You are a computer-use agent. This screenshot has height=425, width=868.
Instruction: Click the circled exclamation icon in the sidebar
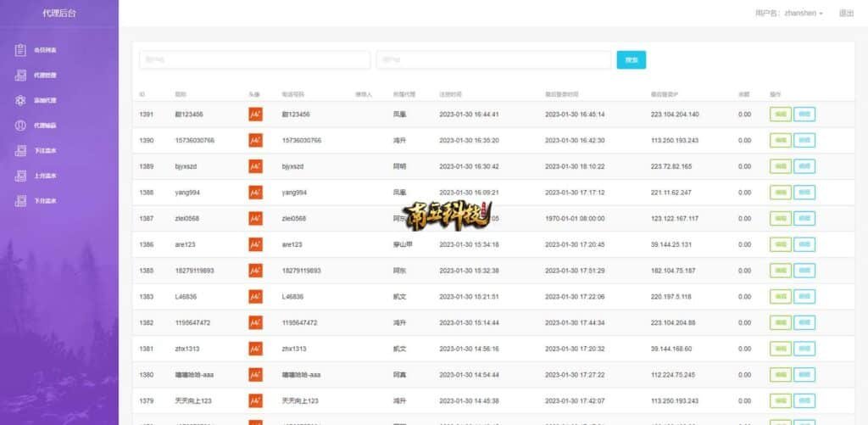tap(20, 126)
